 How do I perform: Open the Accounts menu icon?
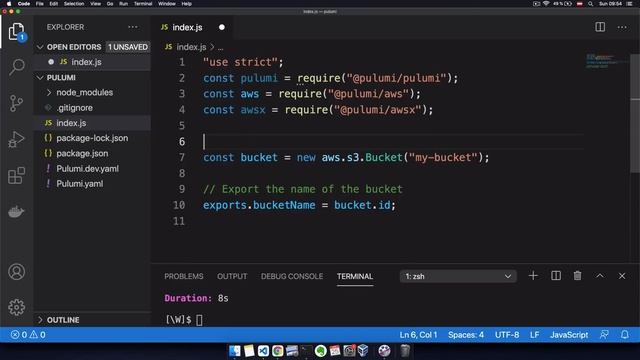pyautogui.click(x=16, y=272)
